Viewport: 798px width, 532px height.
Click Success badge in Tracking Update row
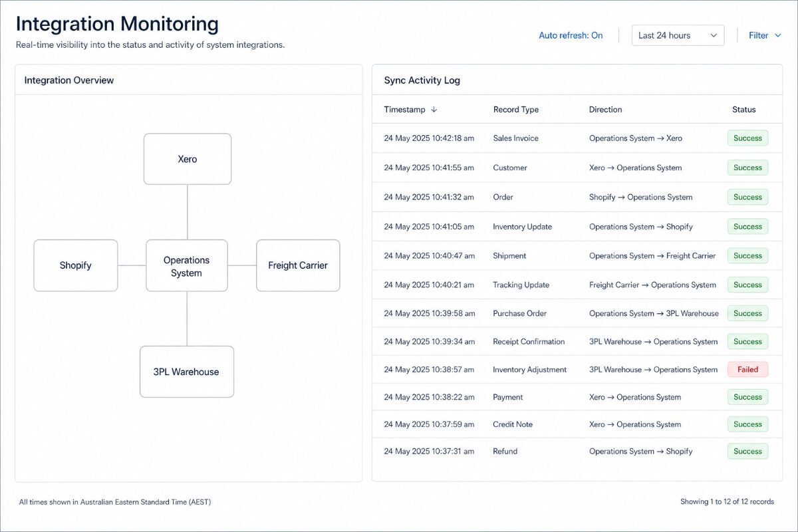click(x=747, y=285)
